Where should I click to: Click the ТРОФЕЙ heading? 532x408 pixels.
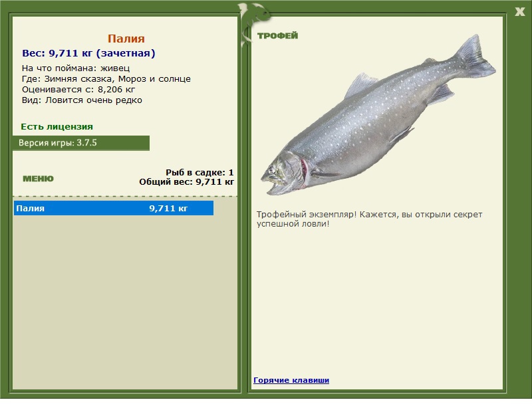277,36
